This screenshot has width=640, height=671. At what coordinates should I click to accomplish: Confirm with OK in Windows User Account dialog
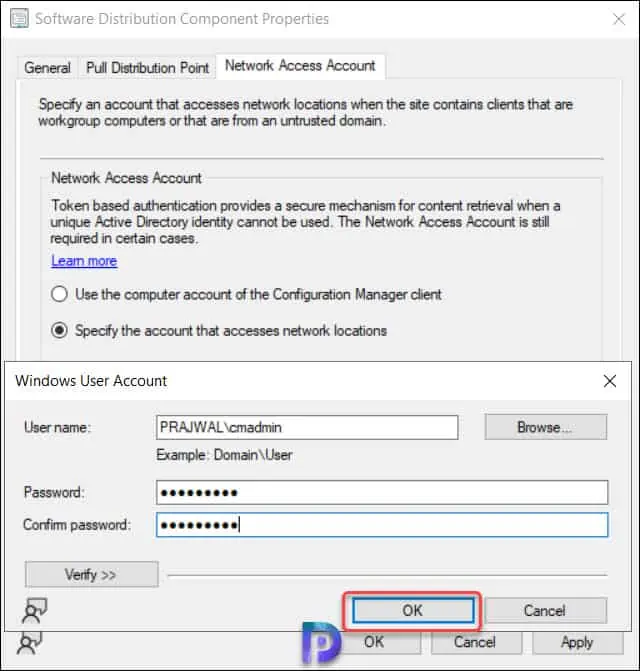click(413, 610)
